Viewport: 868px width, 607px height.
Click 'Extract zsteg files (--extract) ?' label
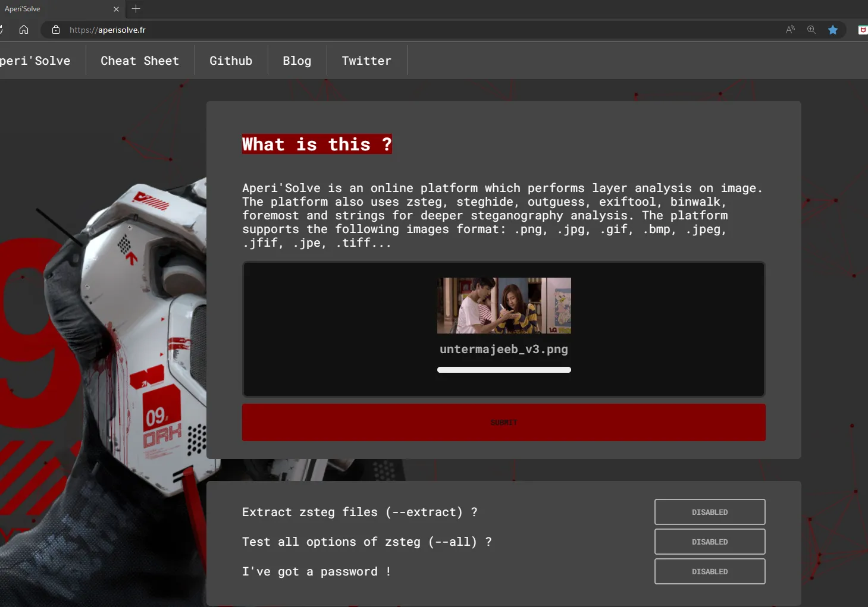click(360, 512)
